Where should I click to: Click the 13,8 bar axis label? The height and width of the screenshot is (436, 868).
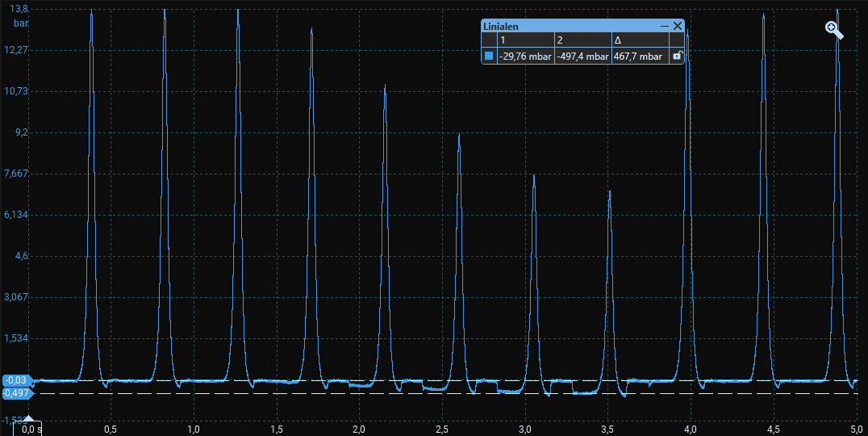coord(19,9)
